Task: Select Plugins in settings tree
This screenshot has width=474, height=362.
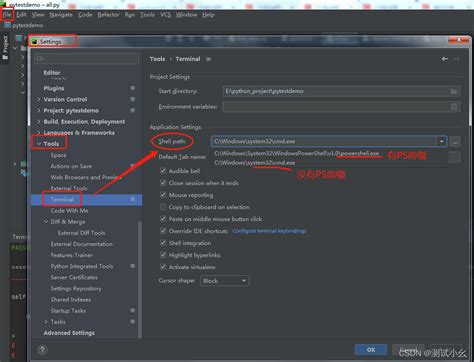Action: [54, 88]
